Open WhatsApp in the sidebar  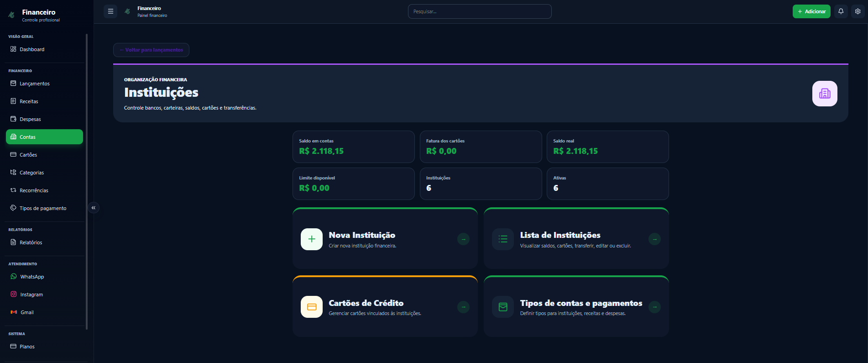44,277
